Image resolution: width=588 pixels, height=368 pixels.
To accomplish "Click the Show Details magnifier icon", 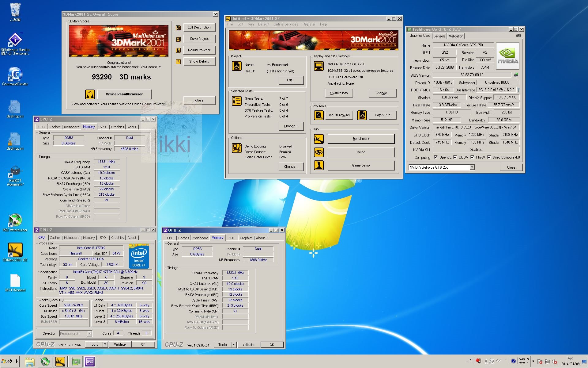I will click(x=178, y=62).
